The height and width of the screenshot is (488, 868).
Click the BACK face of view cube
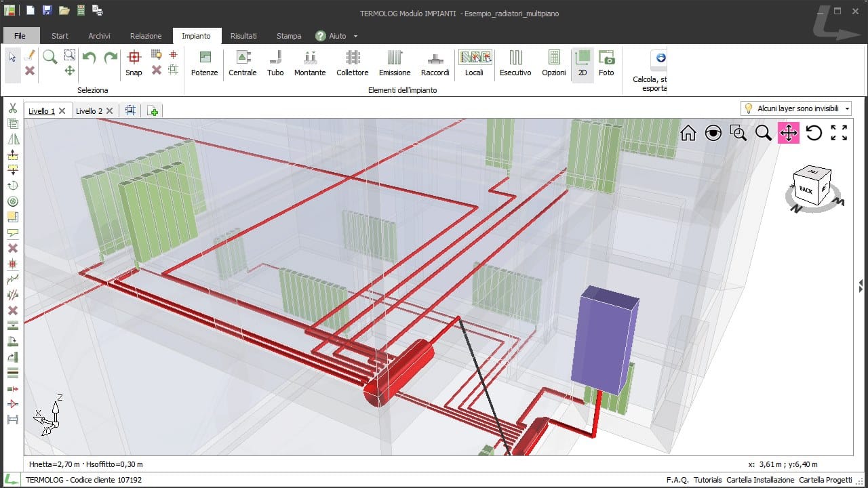(x=806, y=190)
